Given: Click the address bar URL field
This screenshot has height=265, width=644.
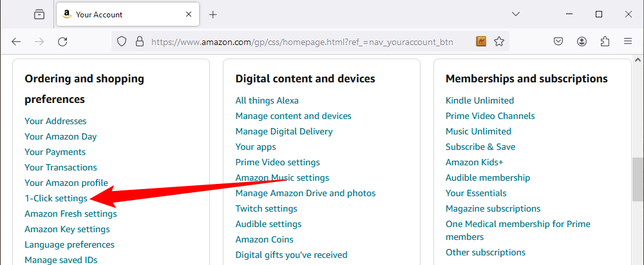Looking at the screenshot, I should click(303, 42).
